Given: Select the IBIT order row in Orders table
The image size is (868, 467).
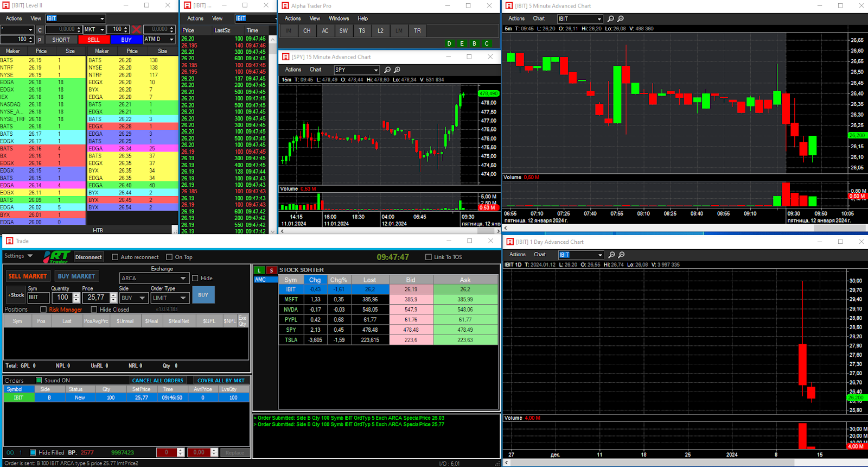Looking at the screenshot, I should pyautogui.click(x=126, y=397).
